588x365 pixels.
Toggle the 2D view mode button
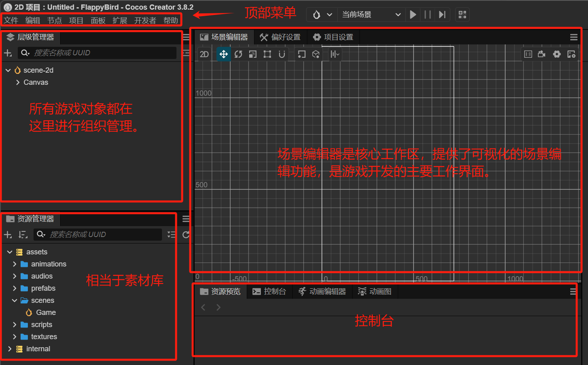[204, 54]
